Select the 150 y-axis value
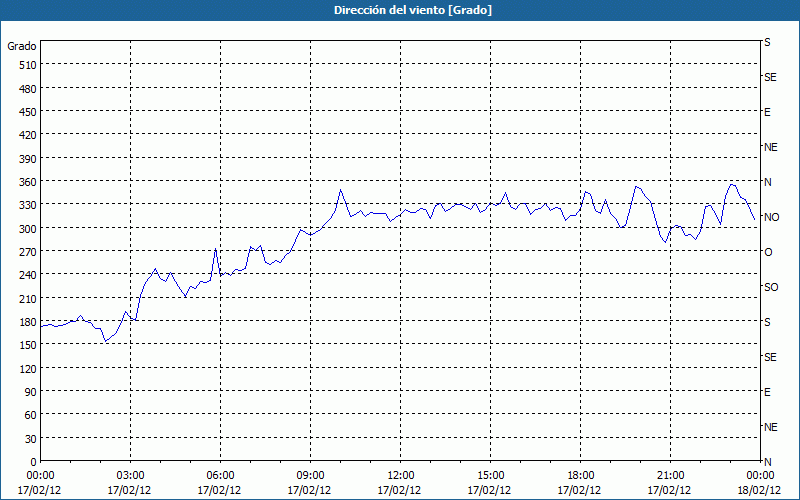Screen dimensions: 800x500 tap(28, 345)
